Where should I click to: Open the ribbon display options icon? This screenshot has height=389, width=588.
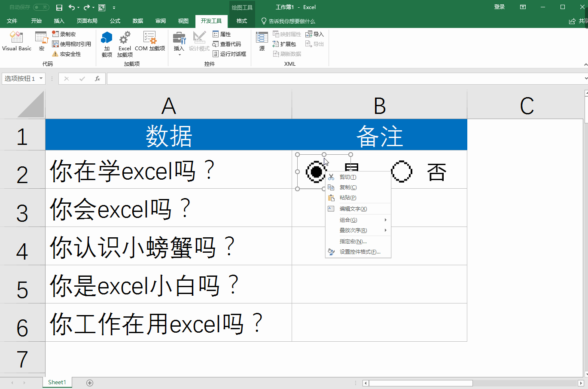point(523,7)
